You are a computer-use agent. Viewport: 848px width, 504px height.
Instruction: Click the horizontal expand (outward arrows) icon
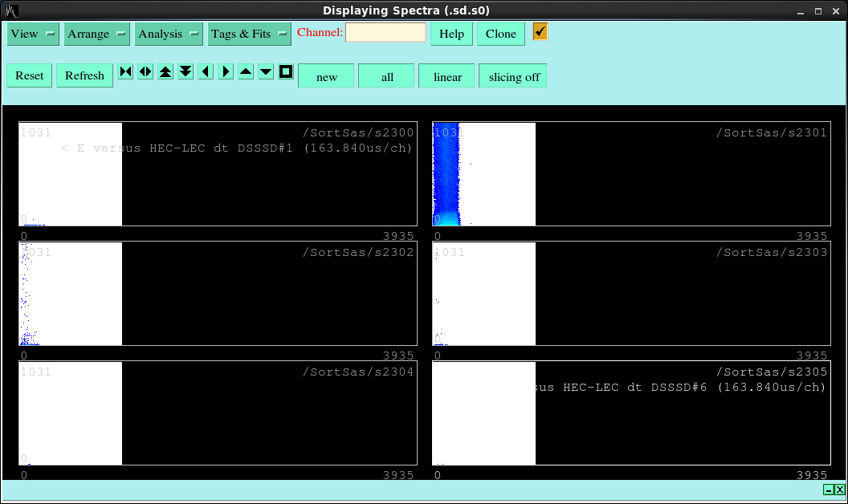(x=145, y=72)
